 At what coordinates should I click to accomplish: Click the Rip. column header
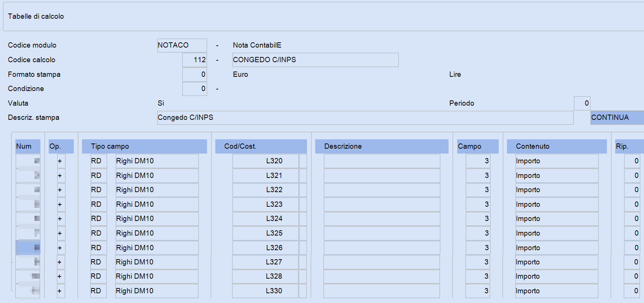629,146
